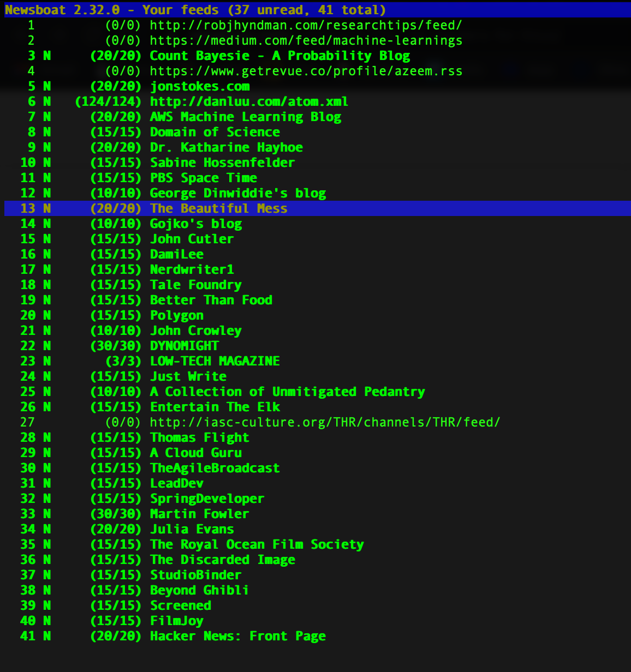This screenshot has width=631, height=672.
Task: Open A Collection of Unmitigated Pedantry
Action: 287,392
